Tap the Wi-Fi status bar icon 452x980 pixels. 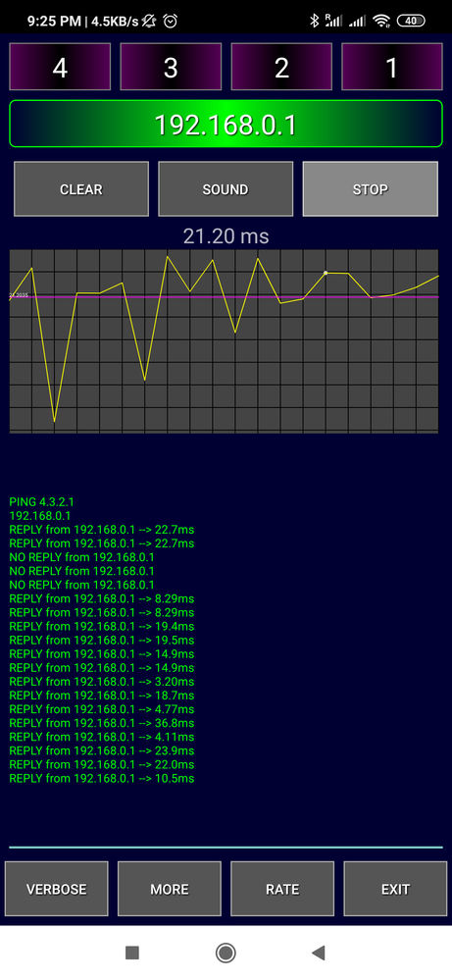381,21
